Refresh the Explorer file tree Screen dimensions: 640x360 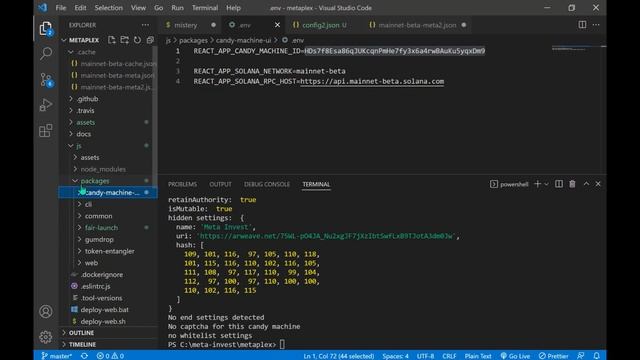point(138,40)
